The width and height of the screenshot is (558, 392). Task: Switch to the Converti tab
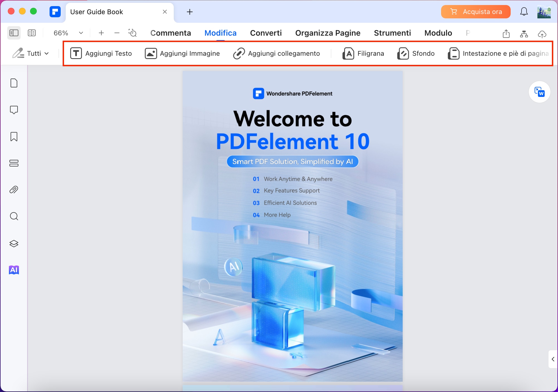266,33
